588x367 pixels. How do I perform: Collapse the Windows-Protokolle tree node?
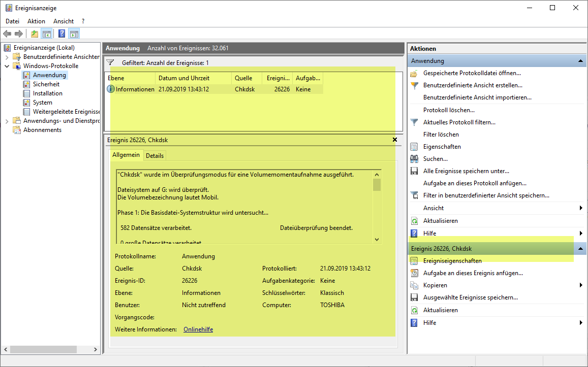7,66
